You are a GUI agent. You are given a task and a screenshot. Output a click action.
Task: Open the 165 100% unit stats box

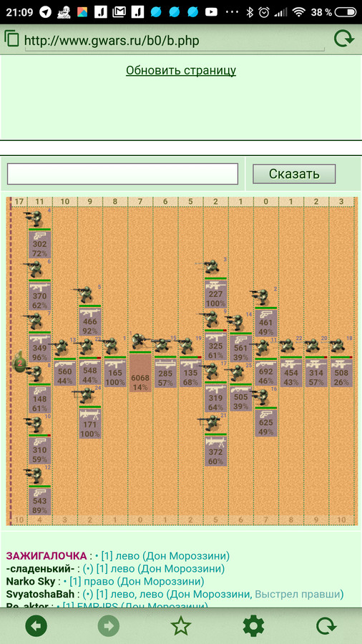[x=115, y=373]
